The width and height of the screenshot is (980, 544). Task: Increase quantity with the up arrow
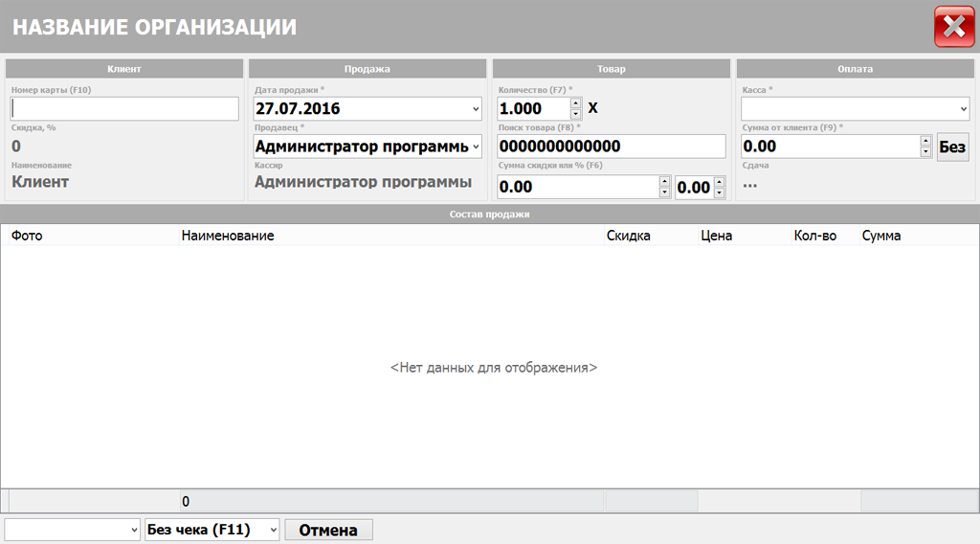pos(575,103)
